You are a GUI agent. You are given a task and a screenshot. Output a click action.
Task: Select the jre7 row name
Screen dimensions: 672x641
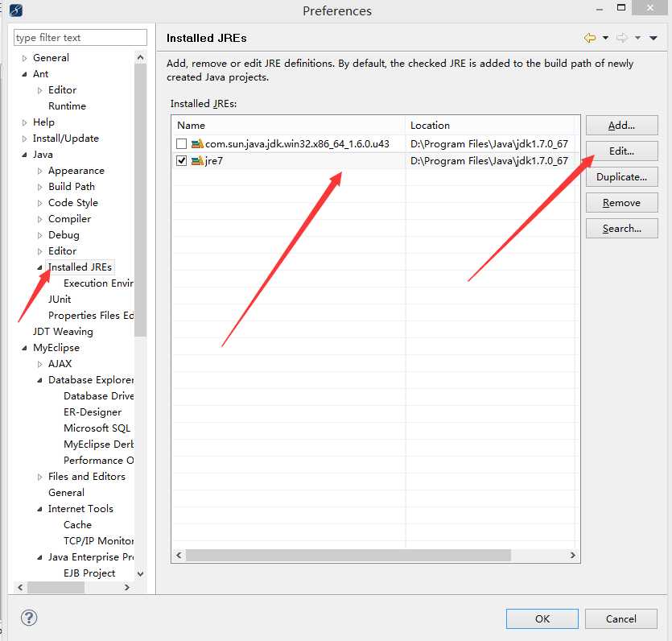[214, 161]
